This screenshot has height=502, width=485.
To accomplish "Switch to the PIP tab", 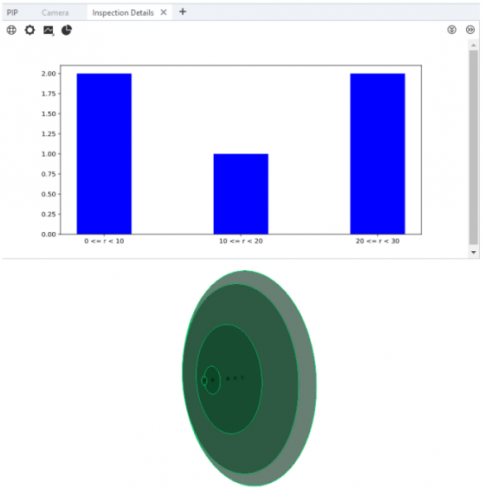I will click(x=12, y=13).
